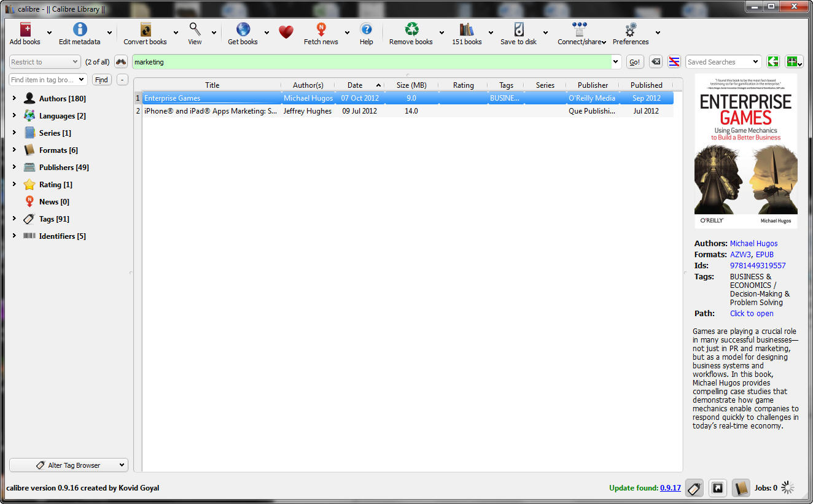
Task: Open Convert books dropdown arrow
Action: point(176,33)
